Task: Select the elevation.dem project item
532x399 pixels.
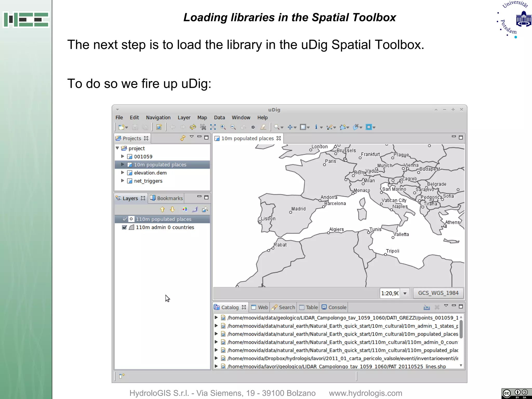Action: pos(150,173)
